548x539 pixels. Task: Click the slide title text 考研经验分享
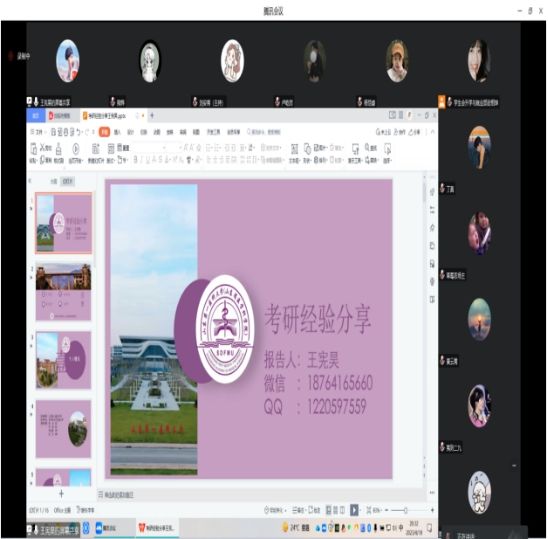coord(317,319)
